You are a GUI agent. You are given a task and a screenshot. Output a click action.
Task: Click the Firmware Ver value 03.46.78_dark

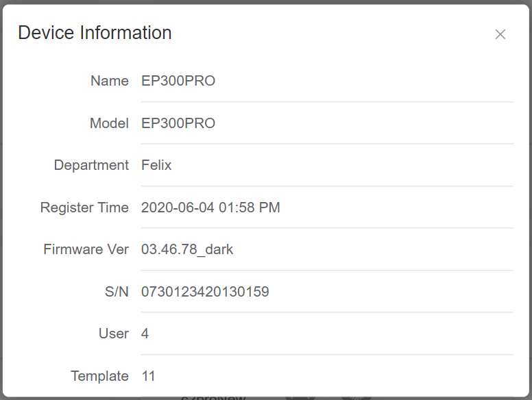point(187,249)
